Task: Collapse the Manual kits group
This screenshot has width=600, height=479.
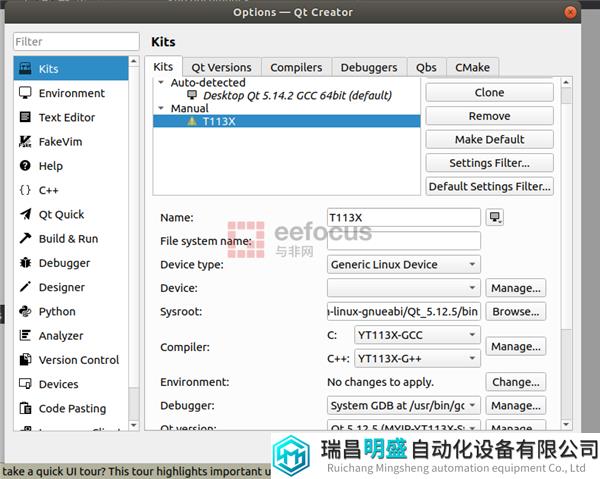Action: click(161, 108)
